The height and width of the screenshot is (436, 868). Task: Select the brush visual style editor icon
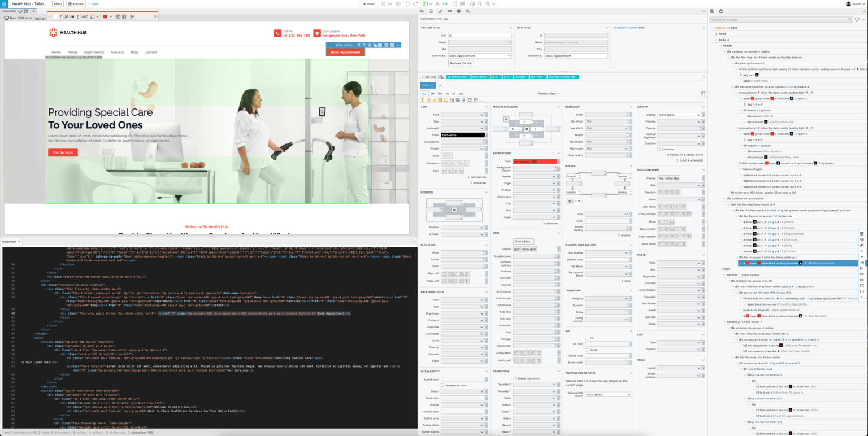tap(440, 11)
